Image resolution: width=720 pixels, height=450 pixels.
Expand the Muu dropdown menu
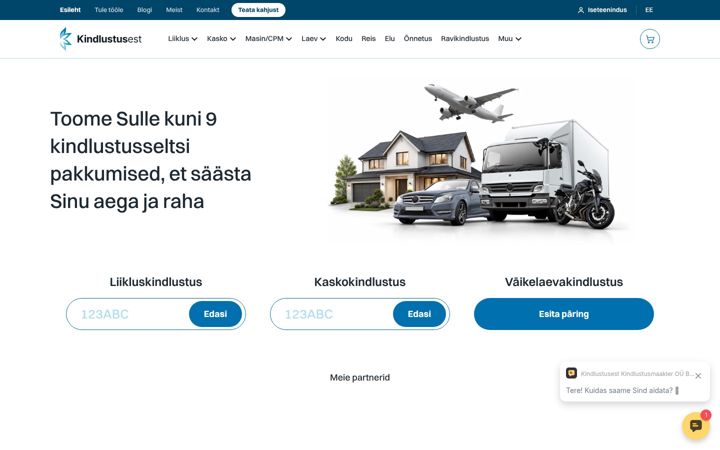click(509, 39)
